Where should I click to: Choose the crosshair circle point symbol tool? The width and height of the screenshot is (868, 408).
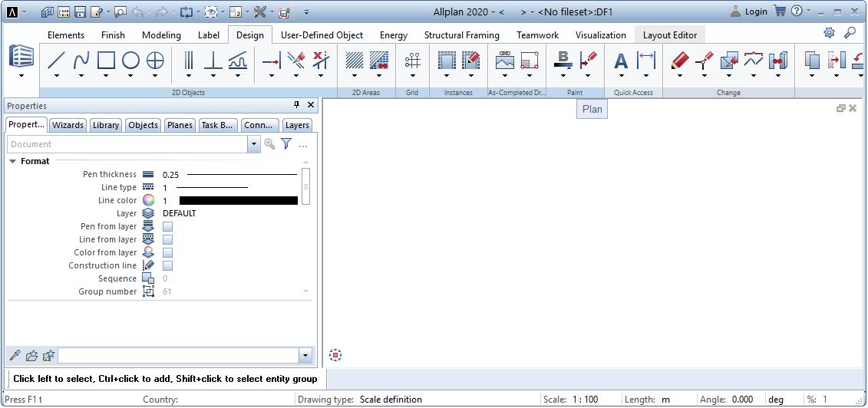(155, 61)
